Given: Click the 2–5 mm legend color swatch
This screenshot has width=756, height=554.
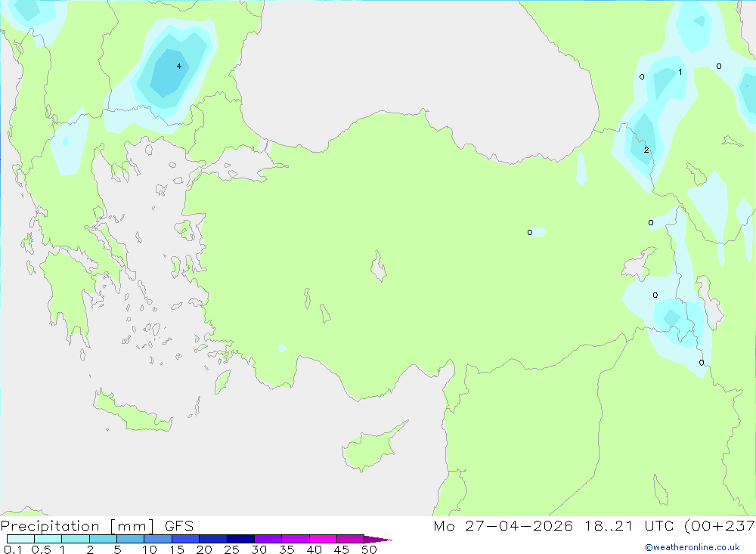Looking at the screenshot, I should coord(103,539).
